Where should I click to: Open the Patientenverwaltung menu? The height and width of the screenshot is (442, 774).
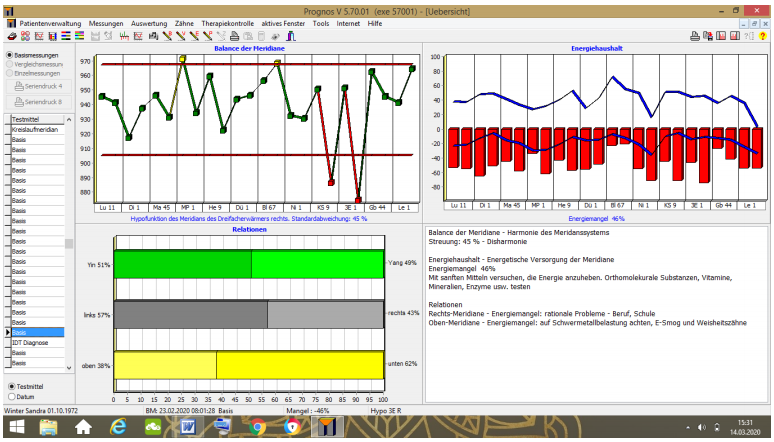pyautogui.click(x=50, y=22)
